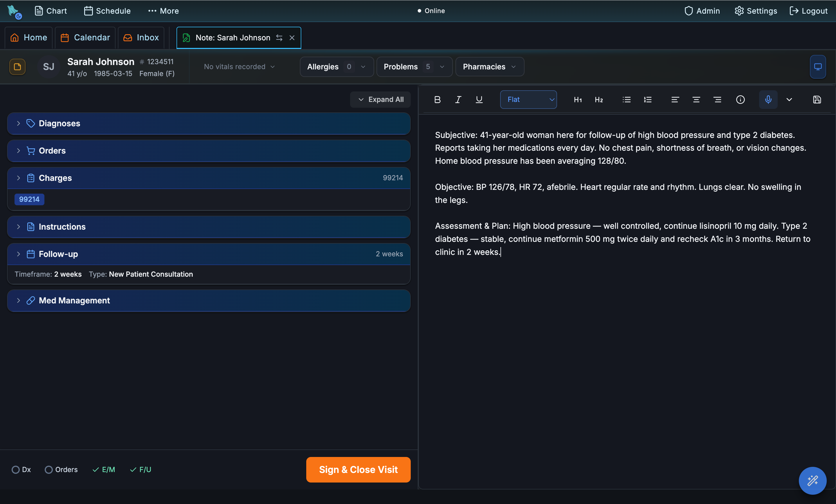Click the Charges clipboard icon
Screen dimensions: 836x504
point(30,178)
